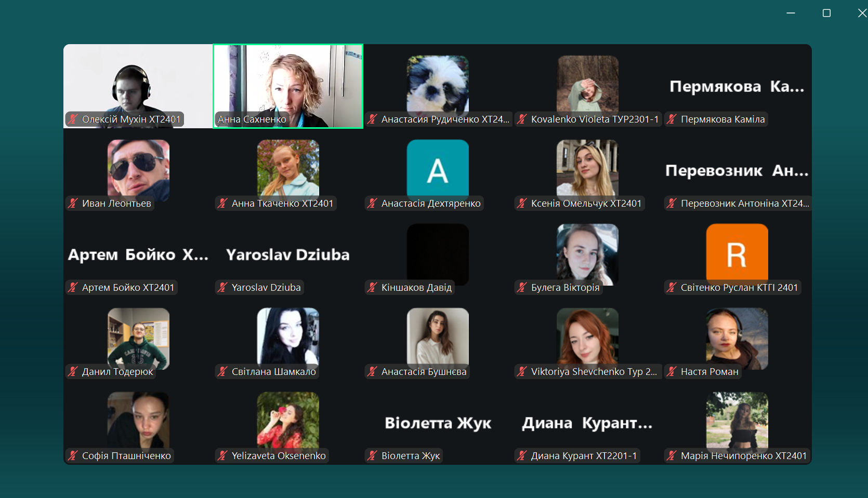Screen dimensions: 868x498
Task: Select Анна Сахненко's active speaker video
Action: [x=288, y=86]
